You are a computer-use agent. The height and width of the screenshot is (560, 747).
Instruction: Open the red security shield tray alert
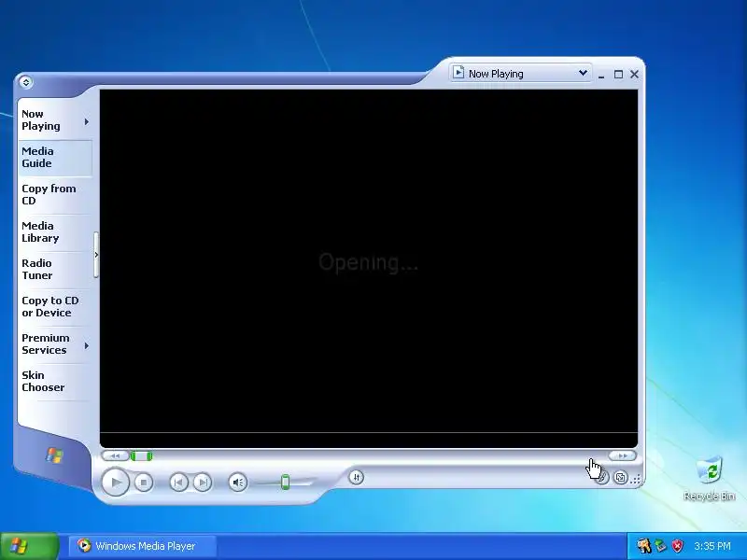(678, 546)
